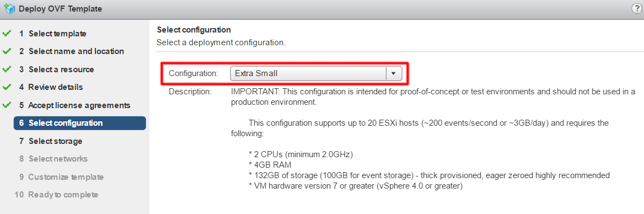Go to step 2 Select name and location
The image size is (644, 214).
[72, 51]
